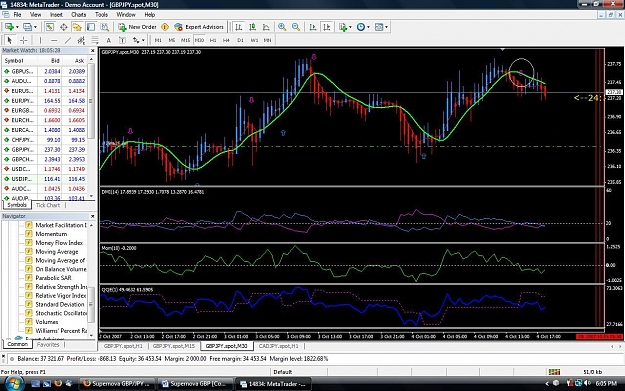Switch chart to line chart type
The width and height of the screenshot is (625, 391).
click(266, 27)
